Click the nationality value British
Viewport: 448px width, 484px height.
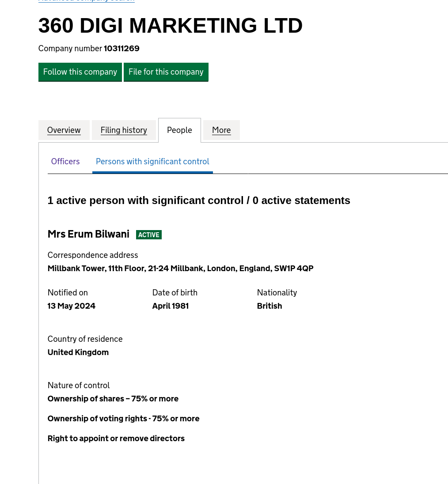tap(269, 306)
